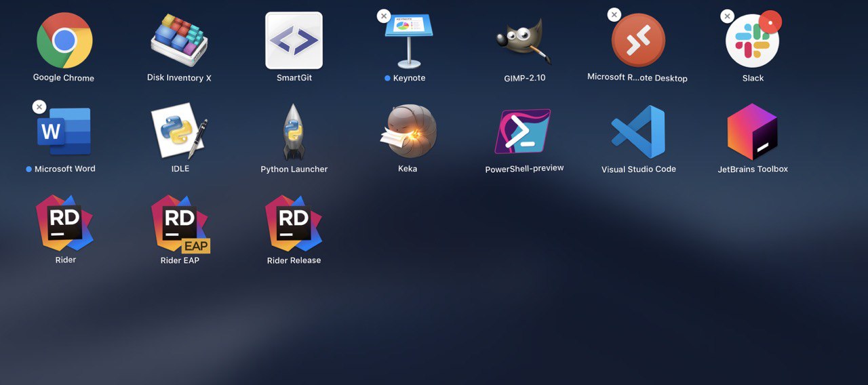Click the "Disk Inventory X" label
The image size is (868, 385).
tap(179, 78)
